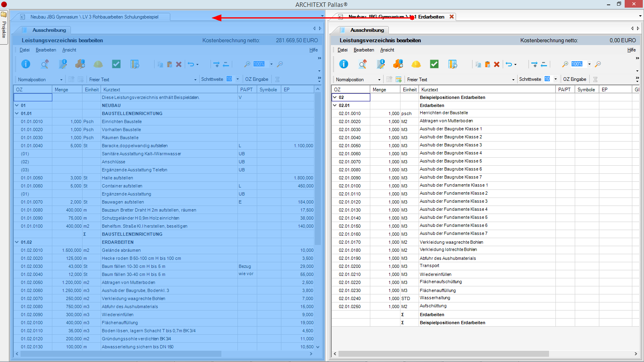The width and height of the screenshot is (644, 362).
Task: Open Datei menu in left pane
Action: [25, 50]
